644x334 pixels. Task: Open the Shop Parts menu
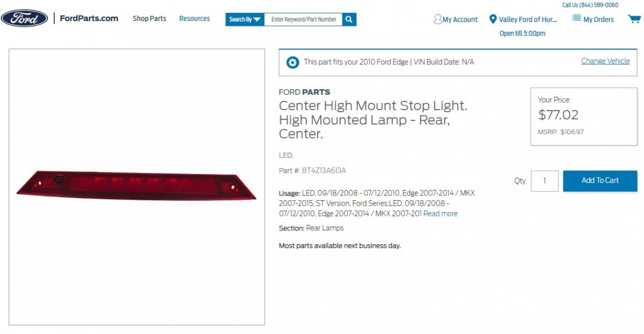[149, 18]
